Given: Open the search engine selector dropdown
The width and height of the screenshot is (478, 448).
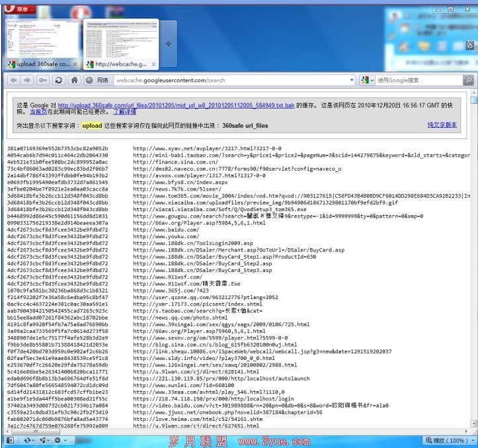Looking at the screenshot, I should pyautogui.click(x=367, y=80).
